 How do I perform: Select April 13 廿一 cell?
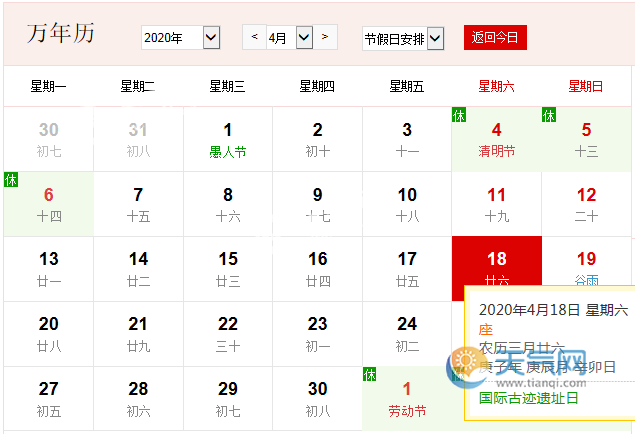coord(49,269)
